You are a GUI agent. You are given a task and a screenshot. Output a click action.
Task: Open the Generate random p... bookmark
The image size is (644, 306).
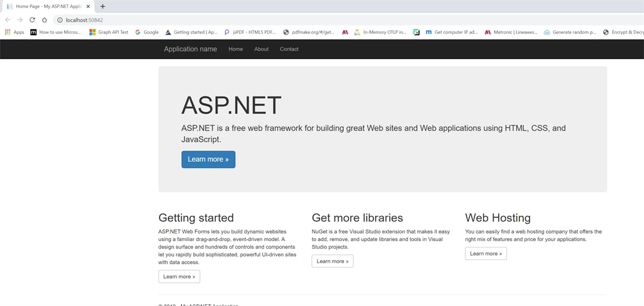(x=570, y=32)
